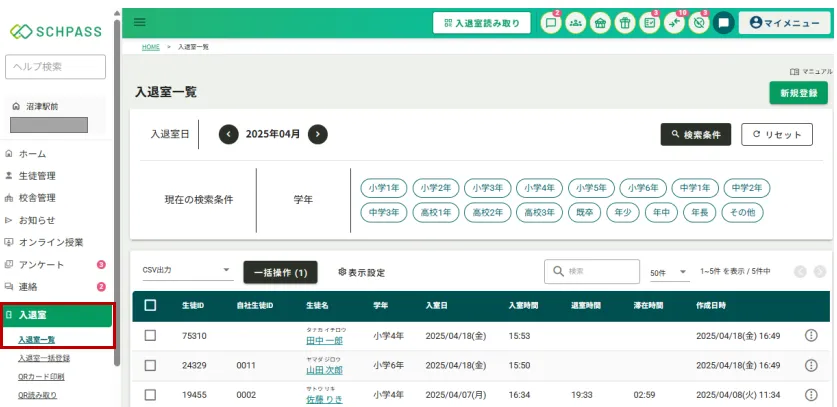This screenshot has height=407, width=837.
Task: Open the マイメニュー dropdown
Action: [784, 22]
